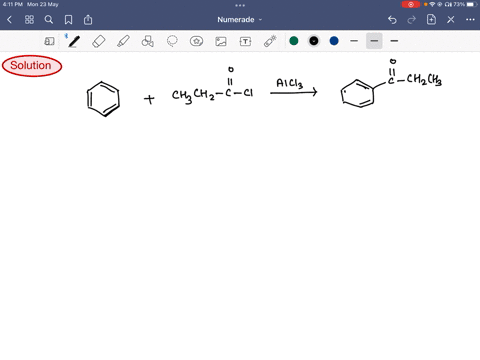Select the thickest stroke width
The width and height of the screenshot is (480, 360).
(x=394, y=41)
